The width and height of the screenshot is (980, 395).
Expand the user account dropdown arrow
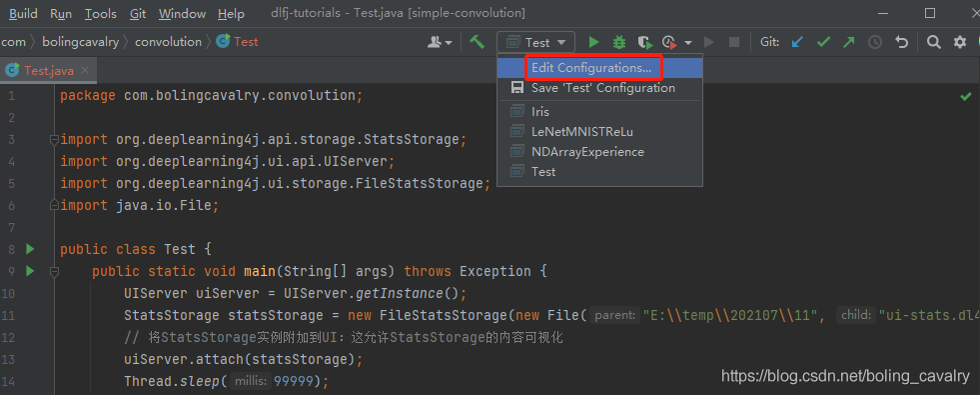click(449, 43)
